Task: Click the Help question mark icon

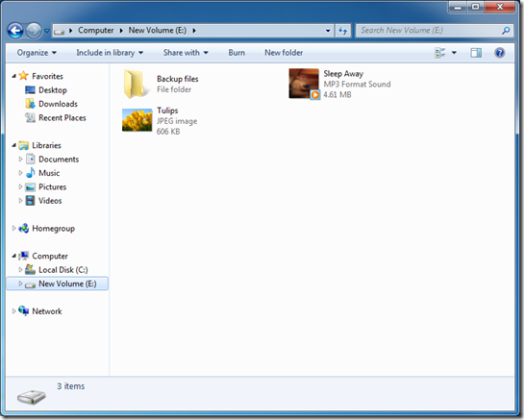Action: [x=499, y=53]
